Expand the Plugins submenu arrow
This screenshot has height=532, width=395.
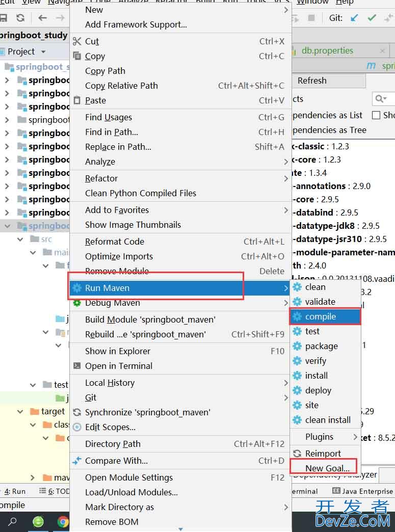coord(355,437)
